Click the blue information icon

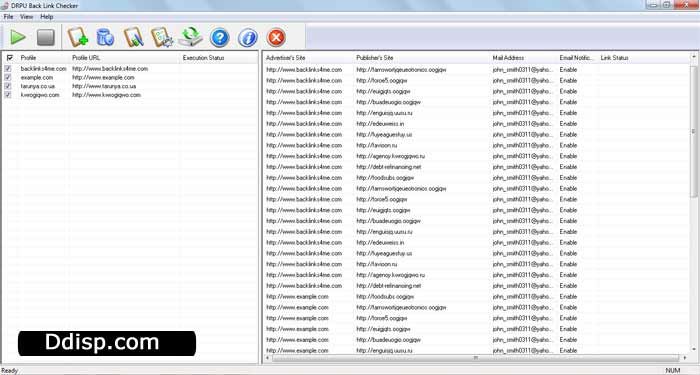pos(248,38)
